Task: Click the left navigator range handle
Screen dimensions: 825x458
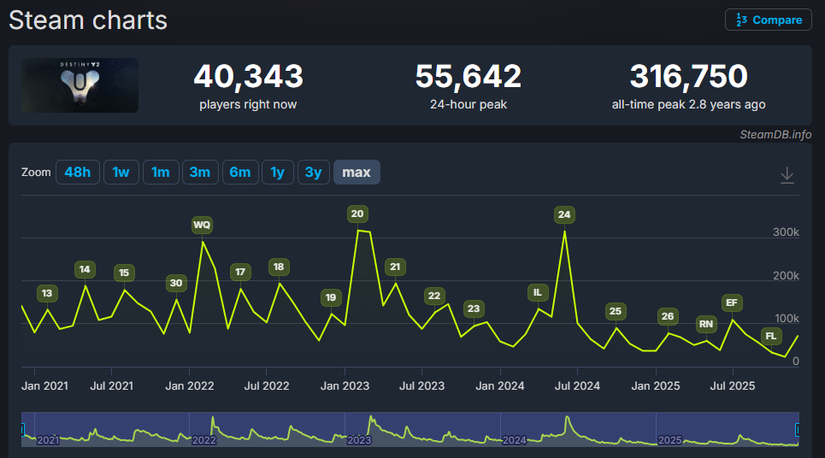Action: (x=22, y=430)
